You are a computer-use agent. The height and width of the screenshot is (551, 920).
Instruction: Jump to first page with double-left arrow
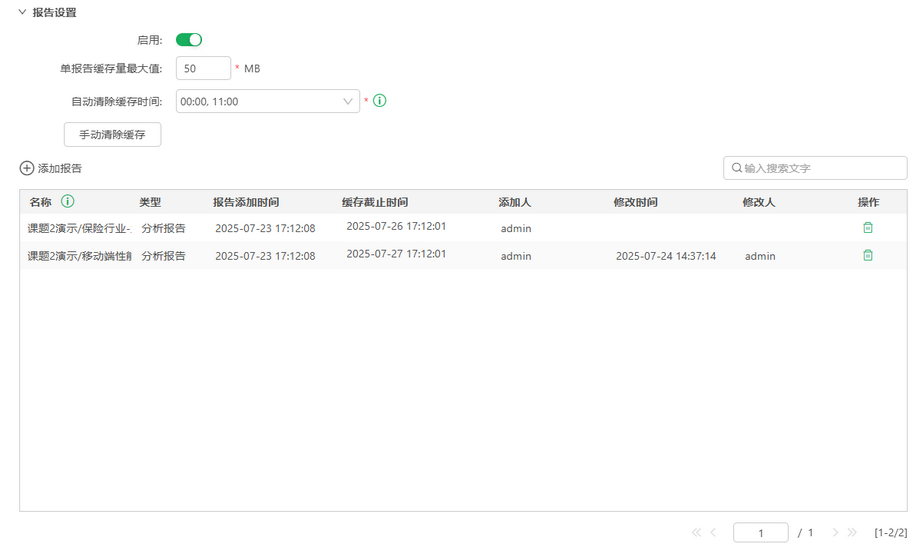[x=697, y=533]
